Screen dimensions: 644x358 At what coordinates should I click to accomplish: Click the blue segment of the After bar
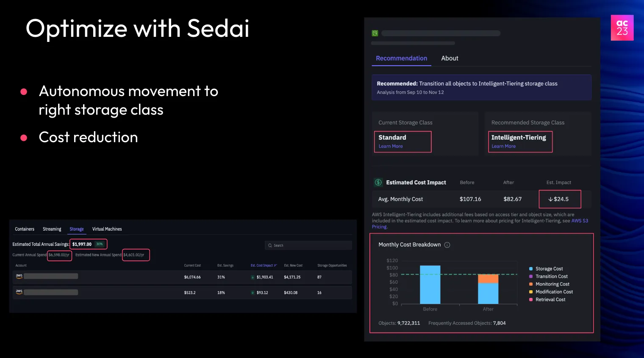pos(488,293)
